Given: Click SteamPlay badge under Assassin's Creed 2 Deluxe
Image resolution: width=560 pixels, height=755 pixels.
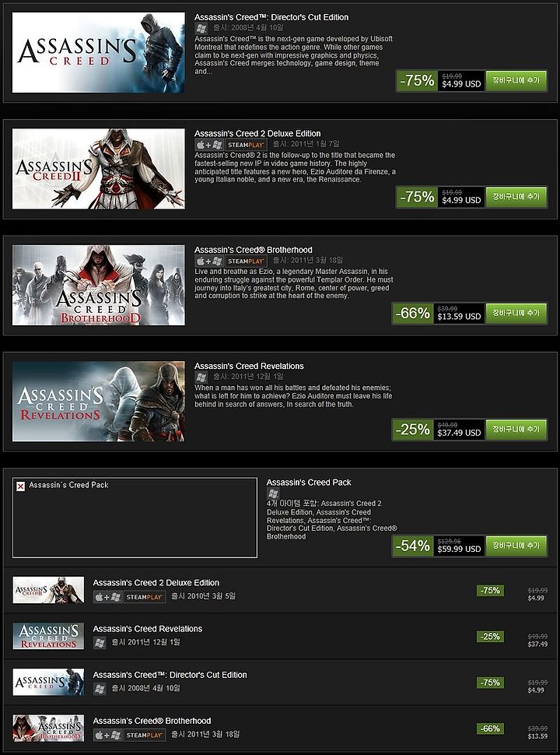Looking at the screenshot, I should click(246, 145).
